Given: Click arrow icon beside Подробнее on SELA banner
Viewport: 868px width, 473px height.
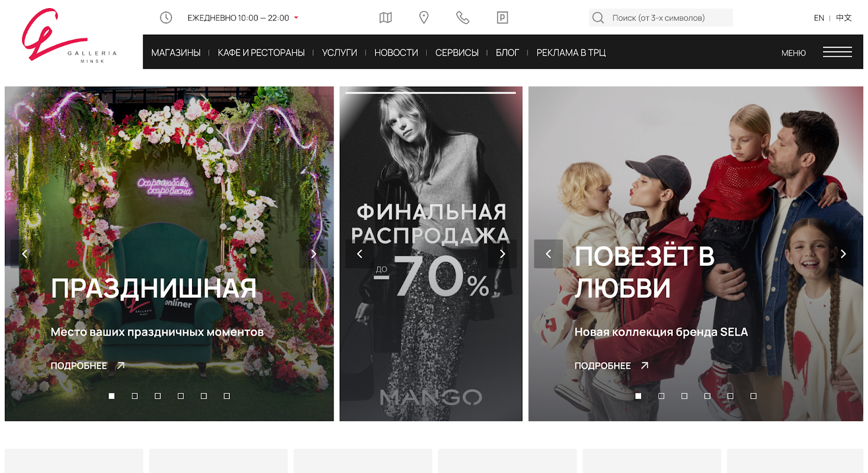Looking at the screenshot, I should pyautogui.click(x=644, y=366).
